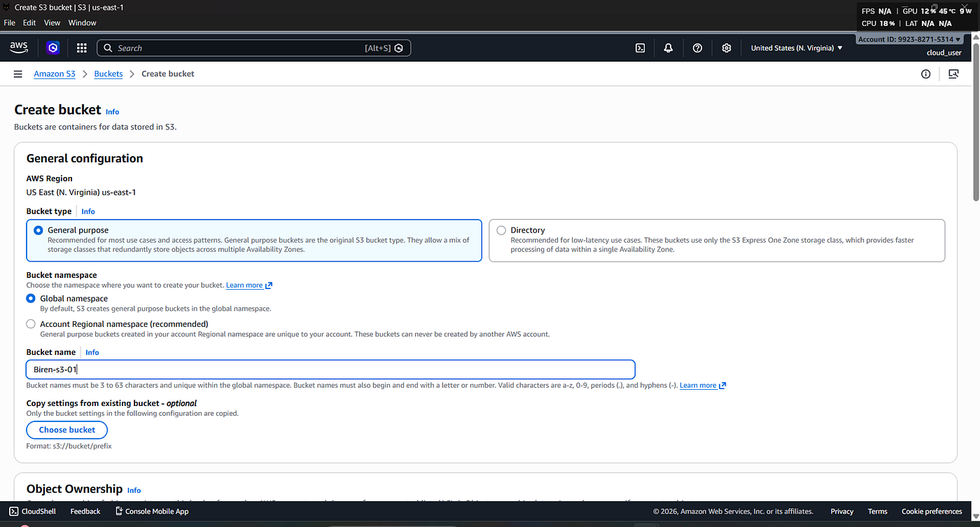
Task: Select the Directory bucket type
Action: [x=717, y=241]
